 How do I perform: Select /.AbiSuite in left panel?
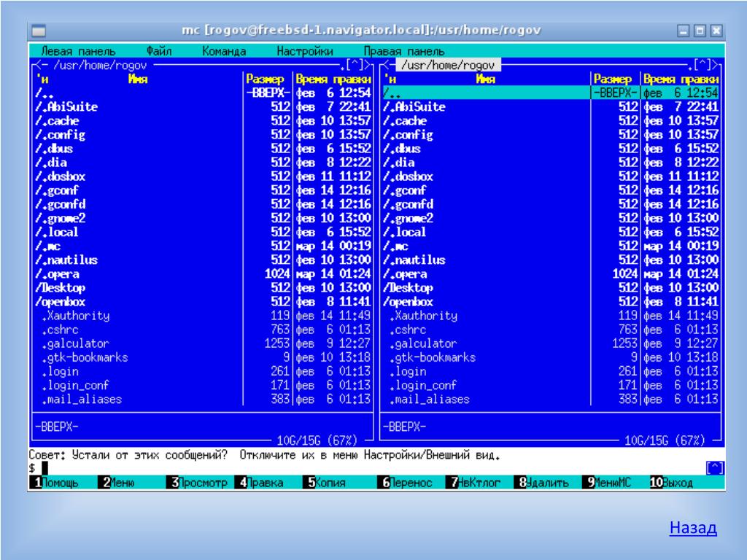point(203,106)
